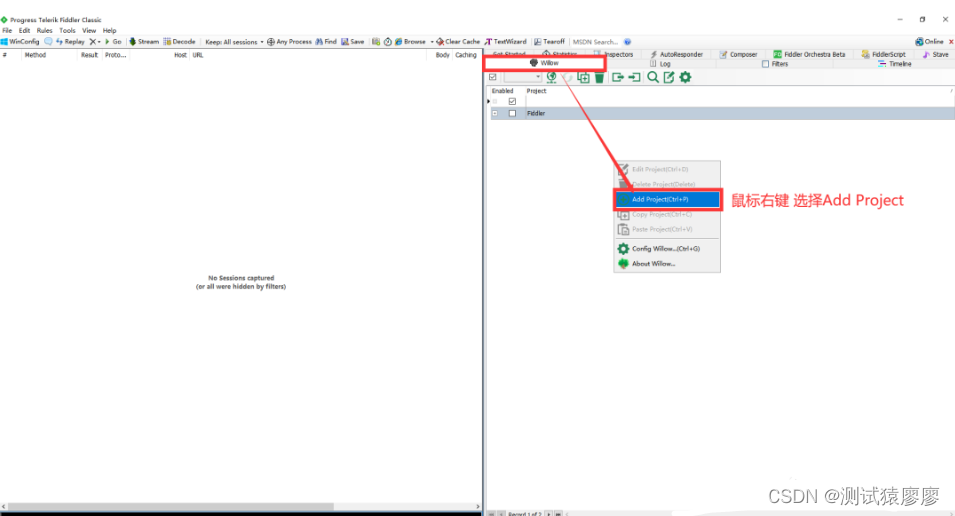Viewport: 955px width, 516px height.
Task: Open Keep: All sessions dropdown
Action: point(234,42)
